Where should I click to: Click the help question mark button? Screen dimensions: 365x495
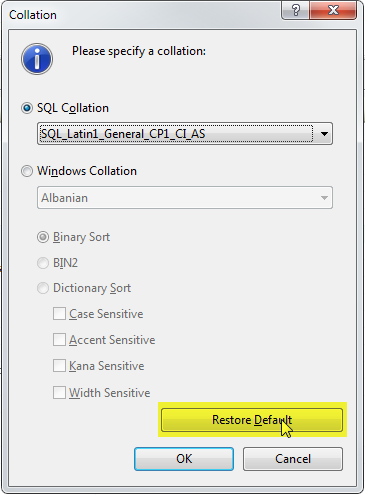point(295,10)
